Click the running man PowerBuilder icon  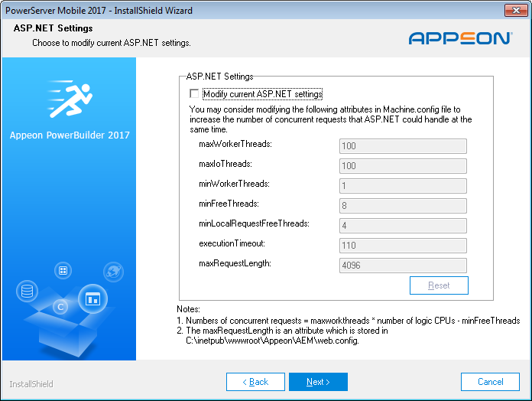[x=70, y=99]
